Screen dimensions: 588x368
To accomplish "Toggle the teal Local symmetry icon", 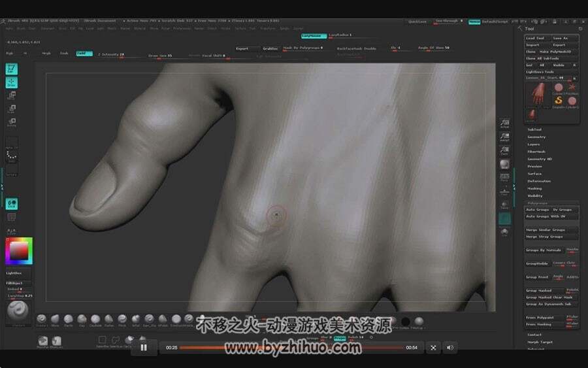I will 11,204.
